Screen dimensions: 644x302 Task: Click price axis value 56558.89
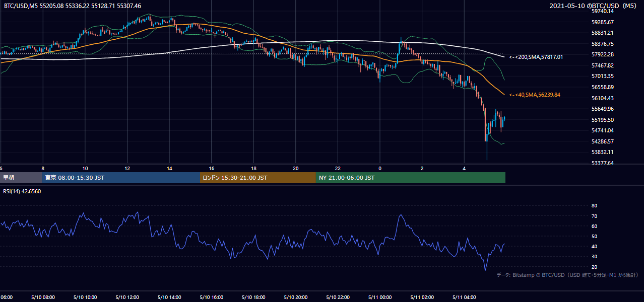coord(602,87)
